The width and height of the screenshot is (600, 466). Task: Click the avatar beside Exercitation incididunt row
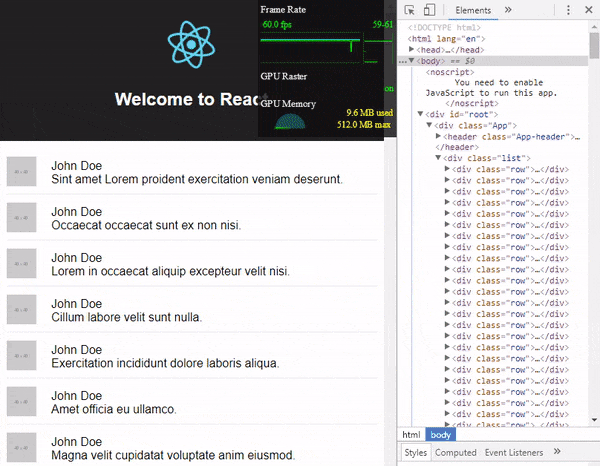tap(21, 355)
